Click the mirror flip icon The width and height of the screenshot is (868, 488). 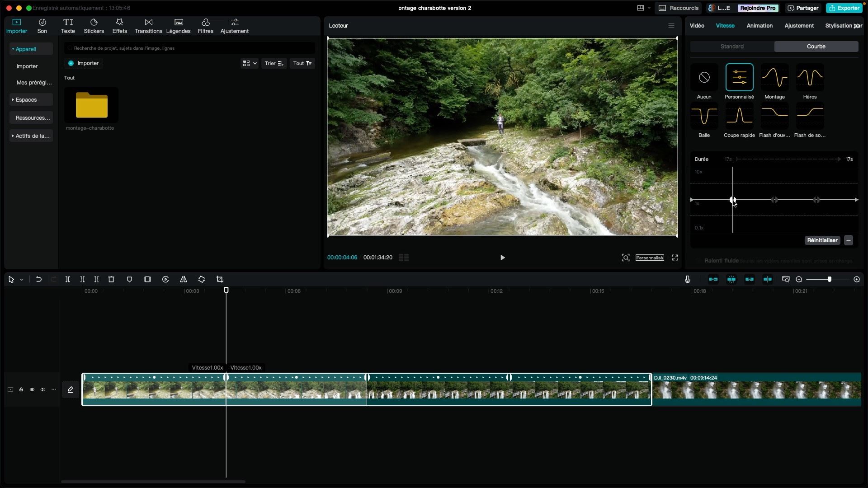(184, 279)
